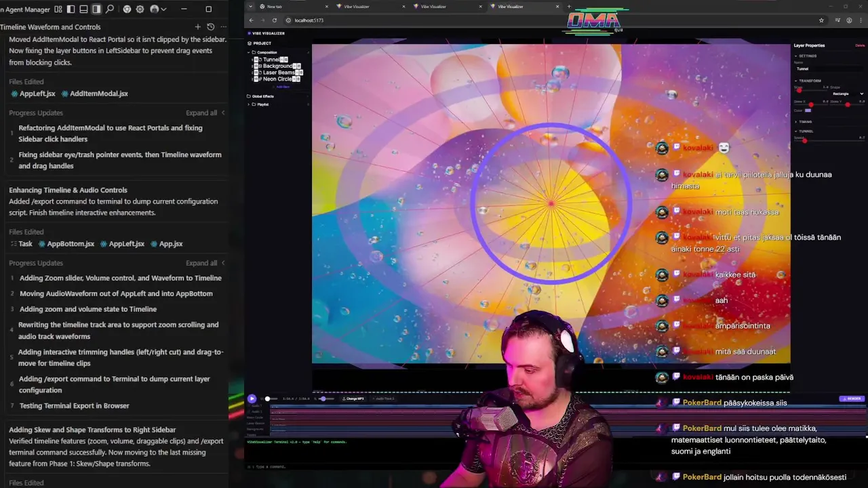Select the Background layer in Composition
Image resolution: width=868 pixels, height=488 pixels.
point(278,66)
